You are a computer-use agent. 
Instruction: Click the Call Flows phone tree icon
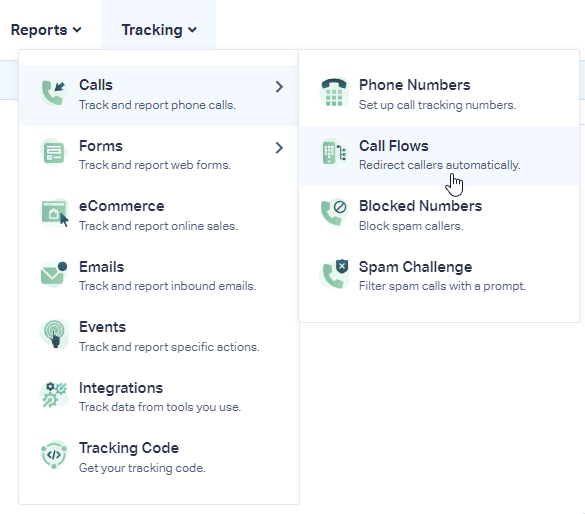[x=334, y=153]
